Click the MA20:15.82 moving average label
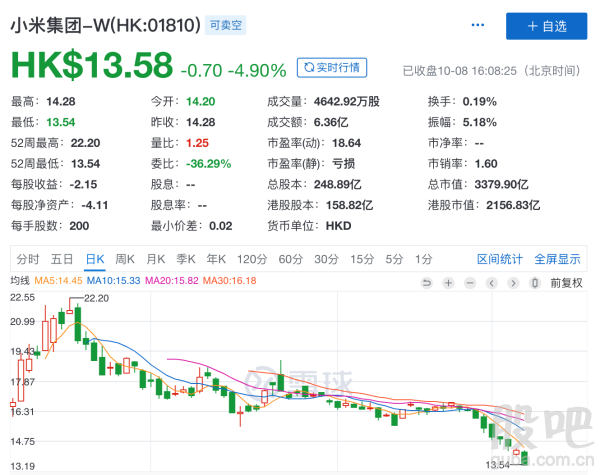Image resolution: width=600 pixels, height=475 pixels. (x=172, y=281)
